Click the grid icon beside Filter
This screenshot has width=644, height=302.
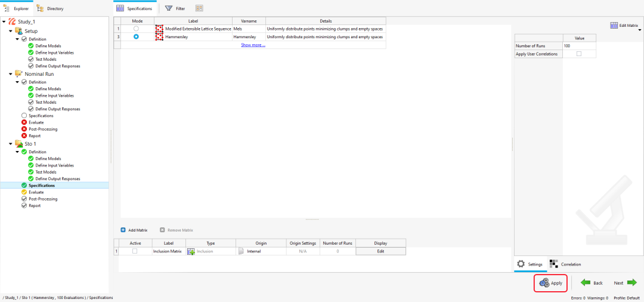pyautogui.click(x=199, y=8)
